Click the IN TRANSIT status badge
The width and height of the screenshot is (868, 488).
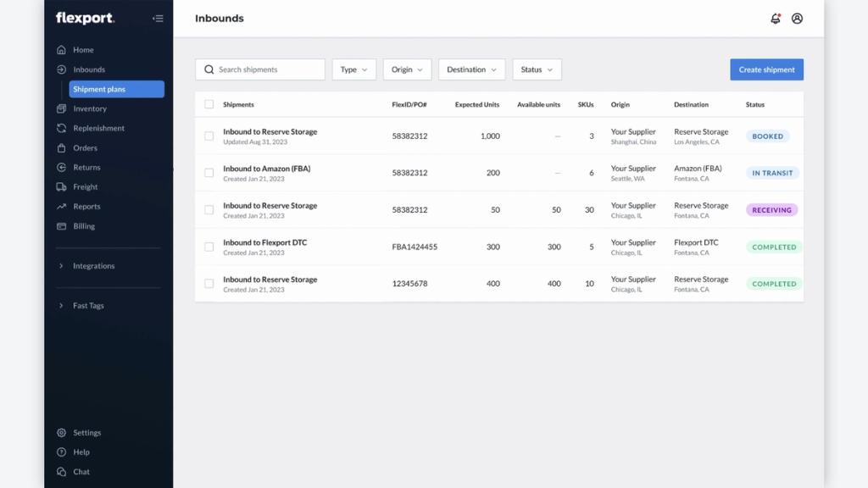(772, 173)
